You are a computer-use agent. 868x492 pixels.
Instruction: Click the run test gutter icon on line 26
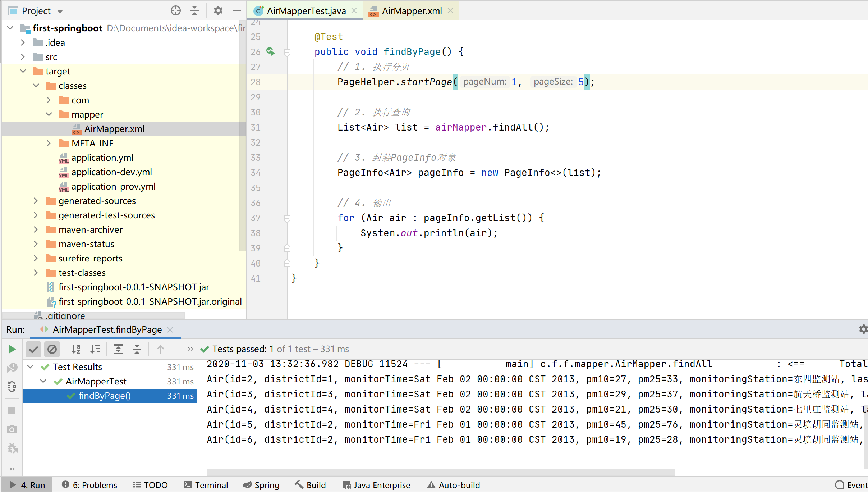[270, 51]
